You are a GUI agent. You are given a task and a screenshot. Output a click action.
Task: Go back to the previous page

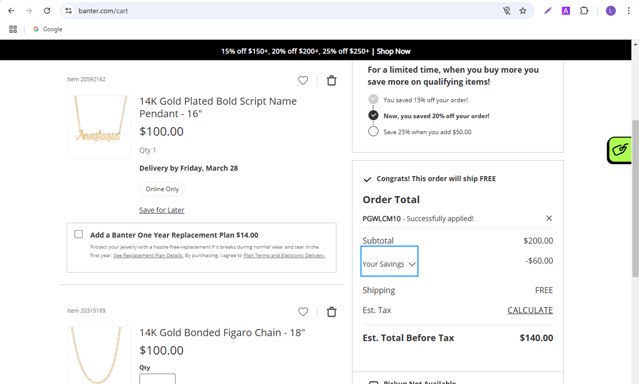11,11
